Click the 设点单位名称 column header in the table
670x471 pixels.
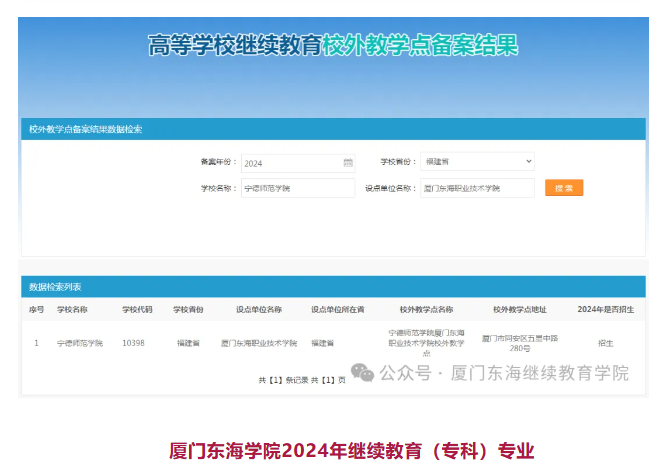[258, 310]
